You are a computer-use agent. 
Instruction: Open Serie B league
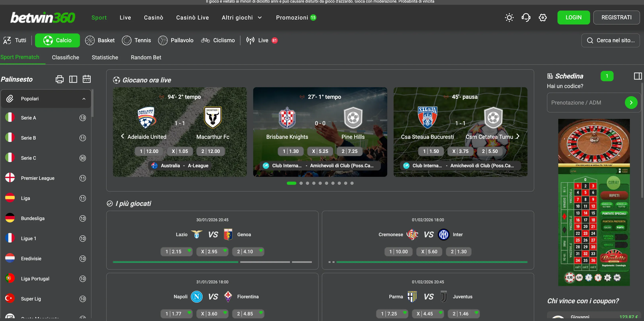[46, 138]
